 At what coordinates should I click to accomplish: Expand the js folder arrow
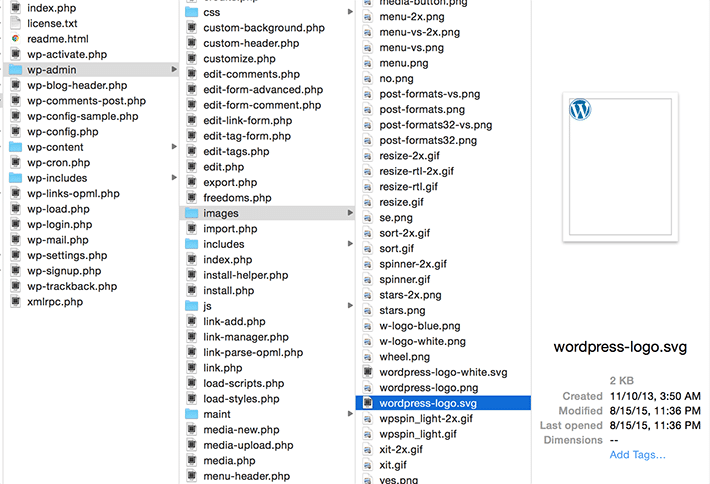pyautogui.click(x=350, y=306)
